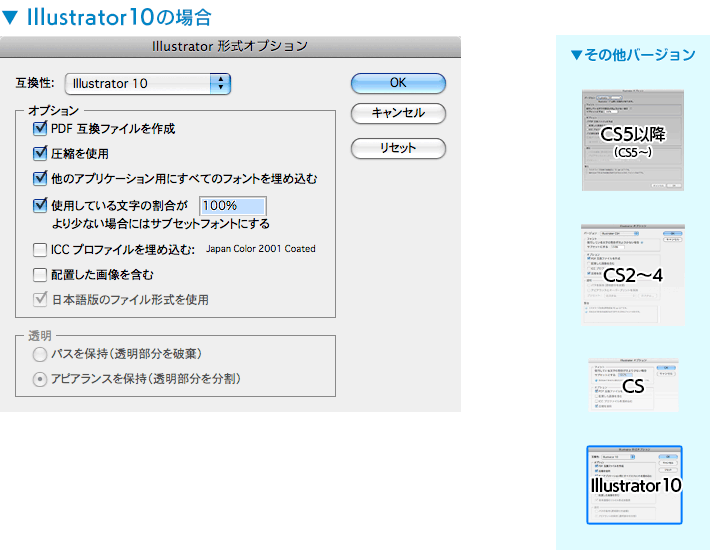Click the オプション group label
The height and width of the screenshot is (550, 710).
53,110
